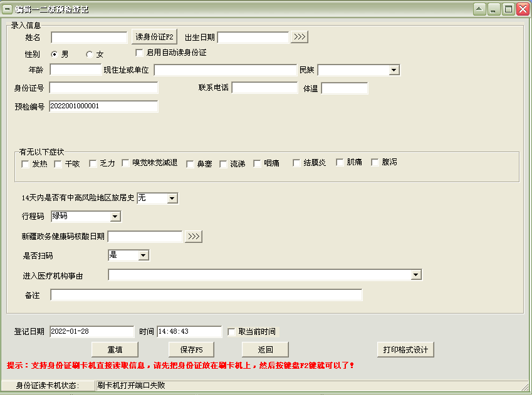The image size is (532, 395).
Task: Click the 体温 input field
Action: [345, 88]
